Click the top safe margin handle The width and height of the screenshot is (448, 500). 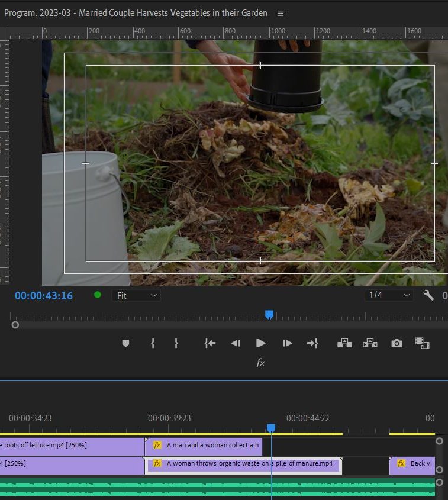[x=260, y=65]
